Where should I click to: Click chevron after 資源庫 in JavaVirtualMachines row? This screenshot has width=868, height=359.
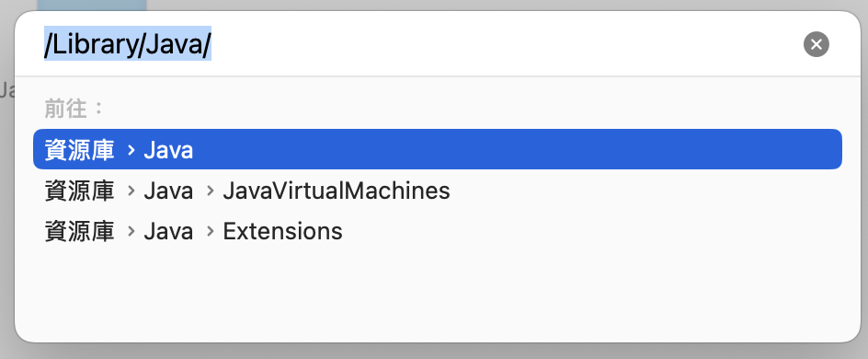coord(131,191)
